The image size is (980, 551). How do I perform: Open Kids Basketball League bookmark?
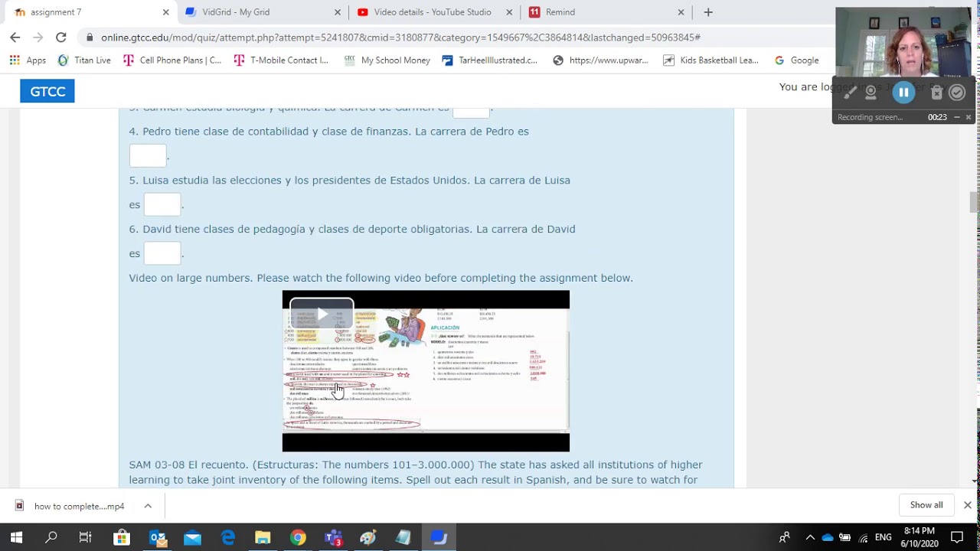[x=710, y=60]
